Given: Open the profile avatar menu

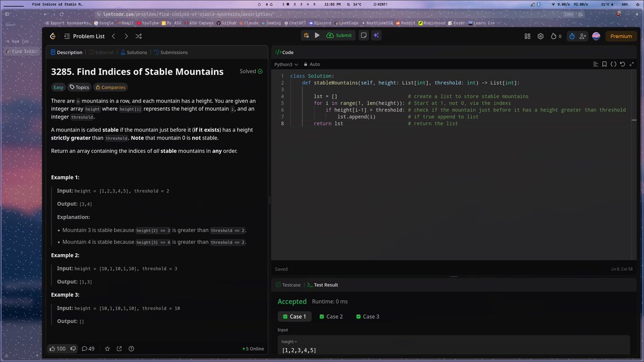Looking at the screenshot, I should pos(596,36).
